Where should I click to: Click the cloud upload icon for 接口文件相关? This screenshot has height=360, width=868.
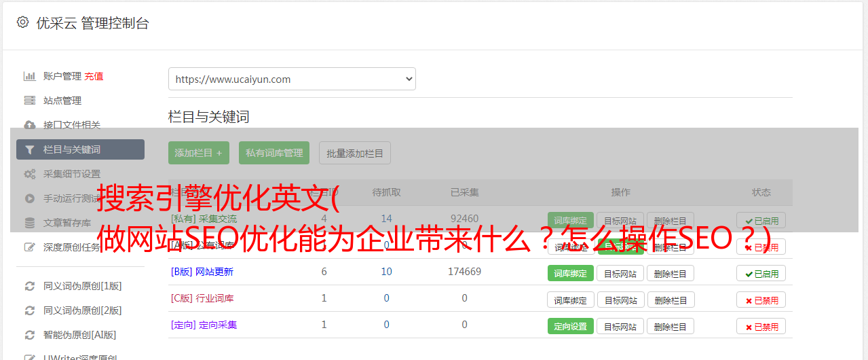pyautogui.click(x=29, y=125)
